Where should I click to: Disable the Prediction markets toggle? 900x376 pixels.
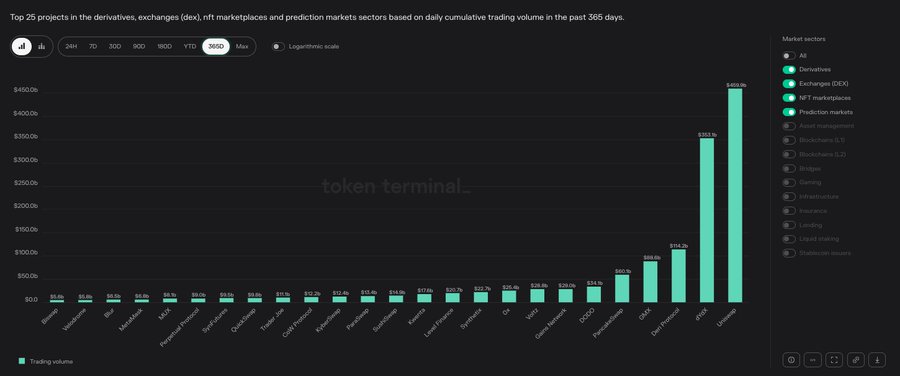coord(789,112)
